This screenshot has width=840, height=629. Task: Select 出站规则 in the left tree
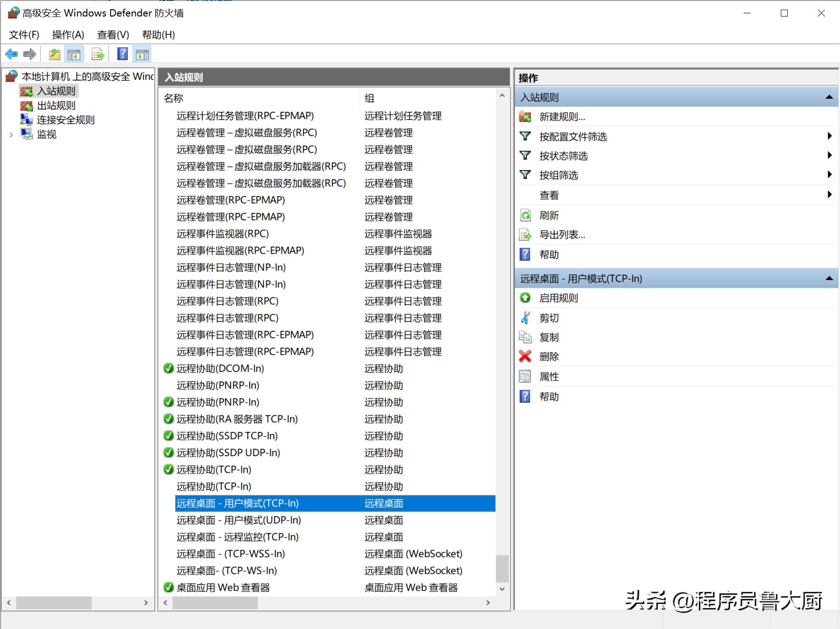pos(55,105)
